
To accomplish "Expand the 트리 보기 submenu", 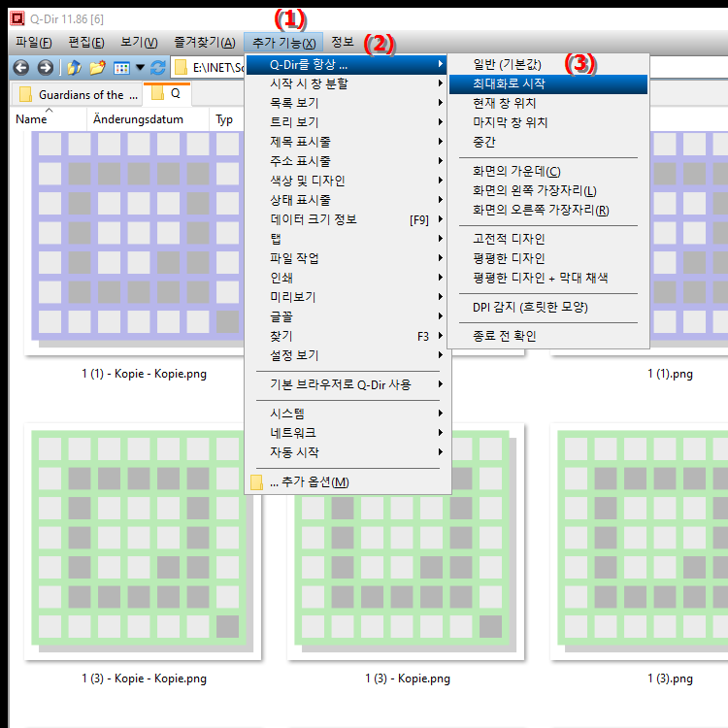I will tap(347, 122).
